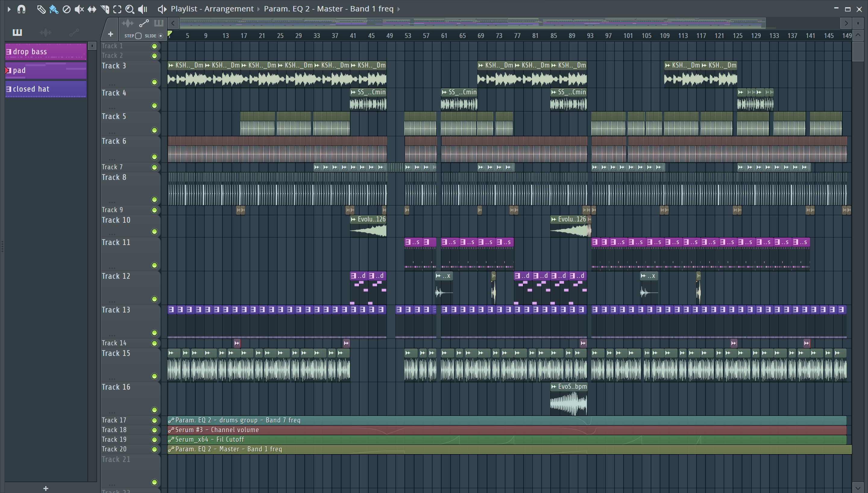Open the Param. EQ 2 Master Band 1 freq clip menu
The width and height of the screenshot is (868, 493).
[x=329, y=9]
